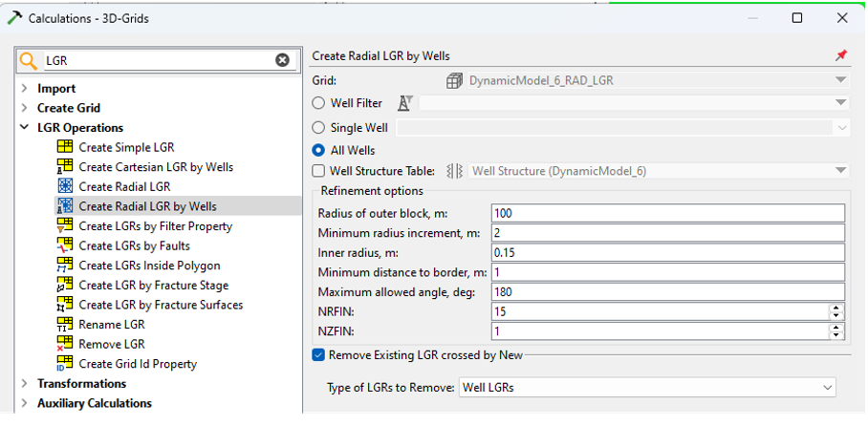Click the Create Cartesian LGR by Wells icon
Screen dimensions: 868x426
tap(65, 167)
